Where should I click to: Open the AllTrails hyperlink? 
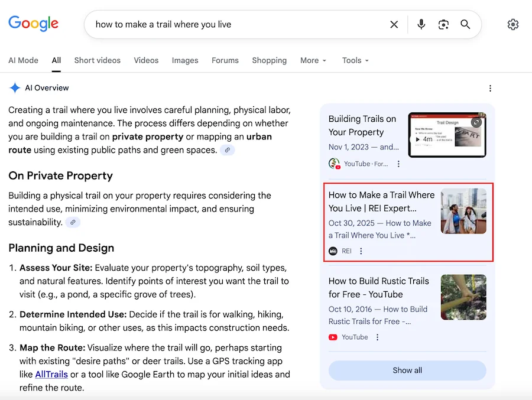click(51, 374)
